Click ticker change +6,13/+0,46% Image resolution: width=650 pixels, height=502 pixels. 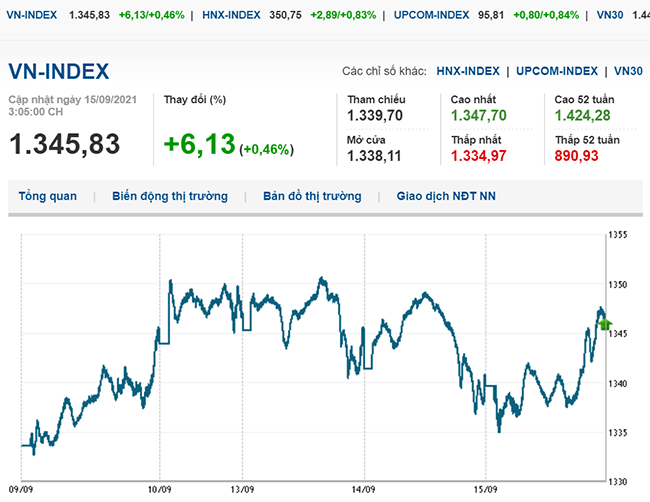152,15
